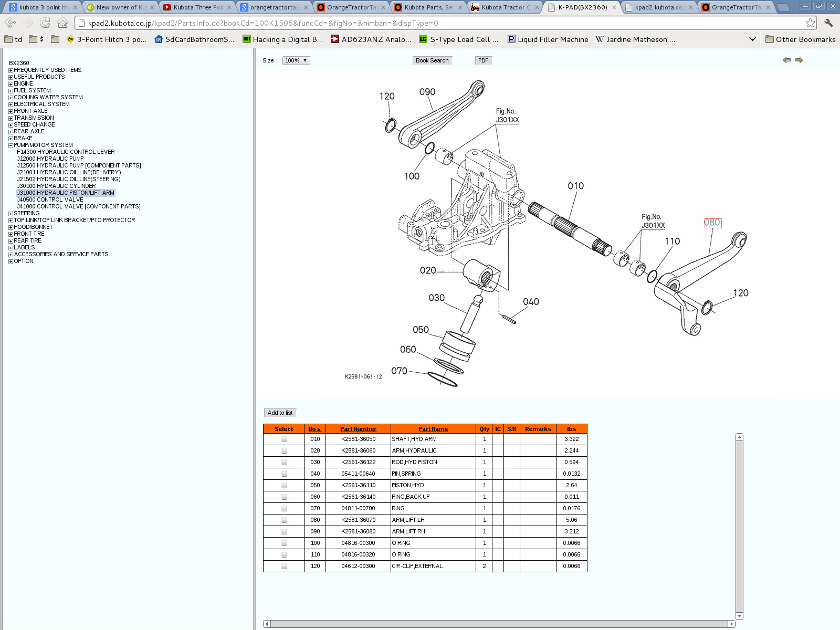Click the PDF button
The height and width of the screenshot is (630, 840).
[484, 60]
